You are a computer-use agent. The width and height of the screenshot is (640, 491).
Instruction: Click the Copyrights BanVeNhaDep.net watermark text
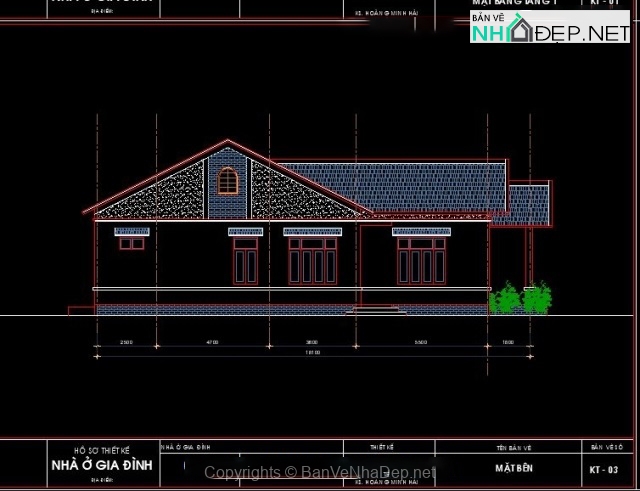(320, 472)
